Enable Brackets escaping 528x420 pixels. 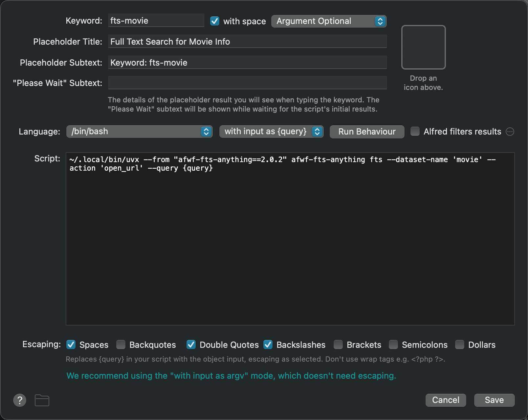(x=338, y=345)
